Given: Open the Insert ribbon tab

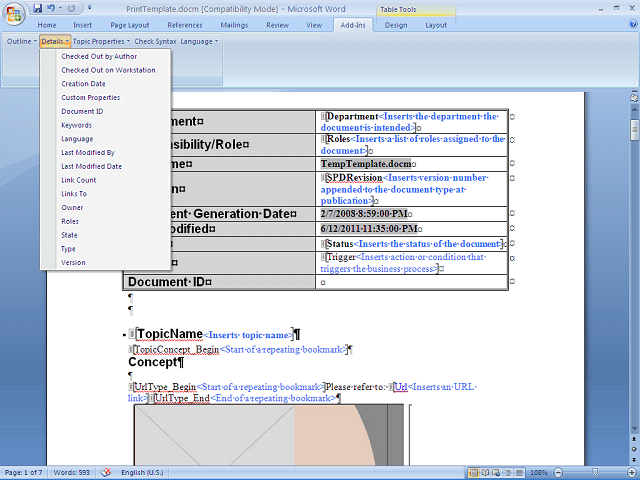Looking at the screenshot, I should coord(82,25).
